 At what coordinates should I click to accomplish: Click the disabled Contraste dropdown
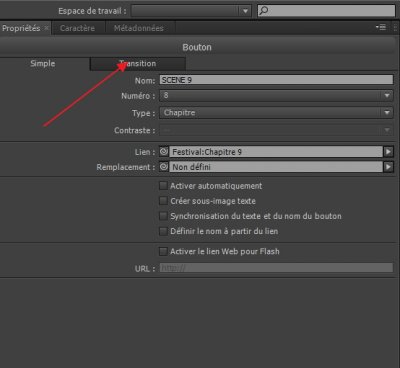[276, 130]
